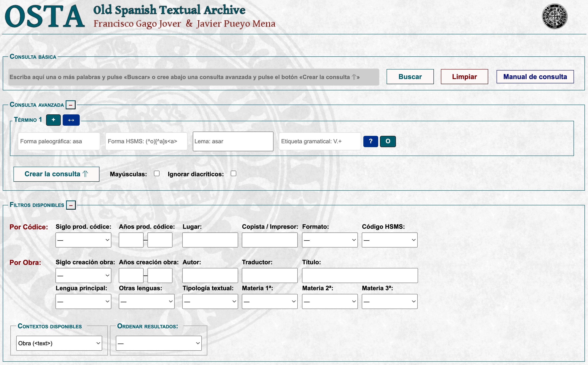
Task: Click the Copista / Impresor field
Action: click(270, 240)
